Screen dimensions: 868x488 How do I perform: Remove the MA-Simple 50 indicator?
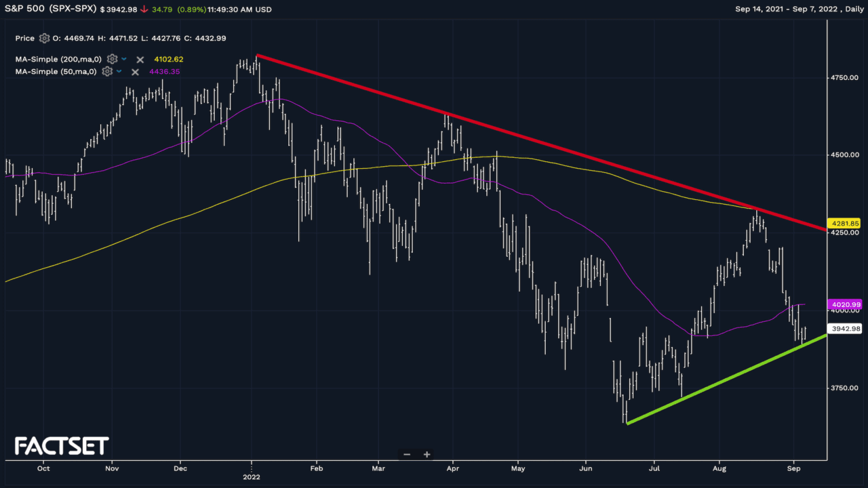point(135,72)
